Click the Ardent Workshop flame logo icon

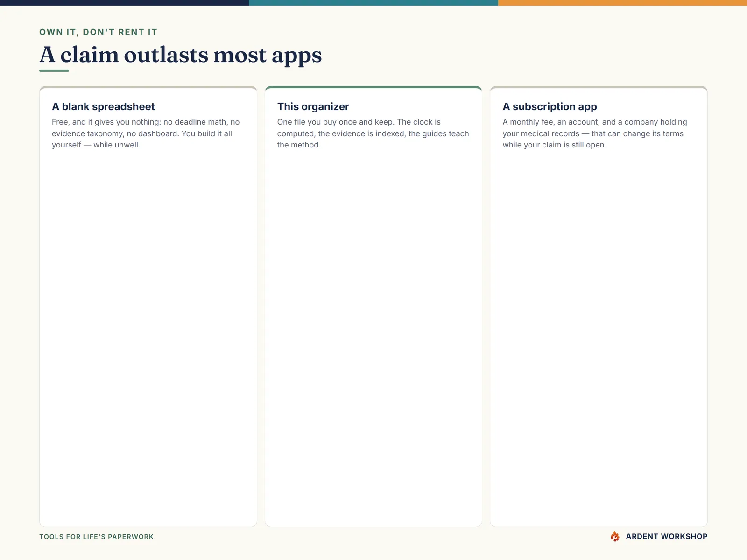pos(615,536)
